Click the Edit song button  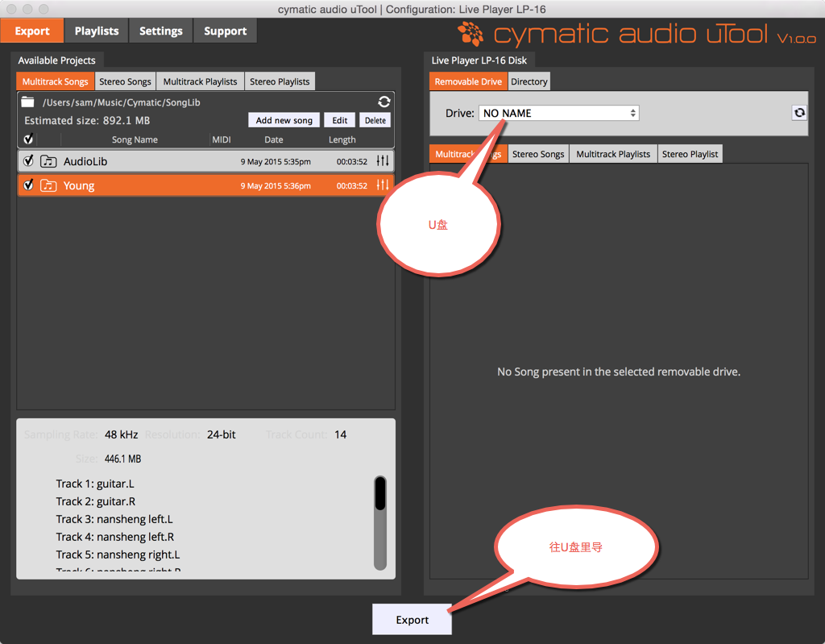point(340,120)
